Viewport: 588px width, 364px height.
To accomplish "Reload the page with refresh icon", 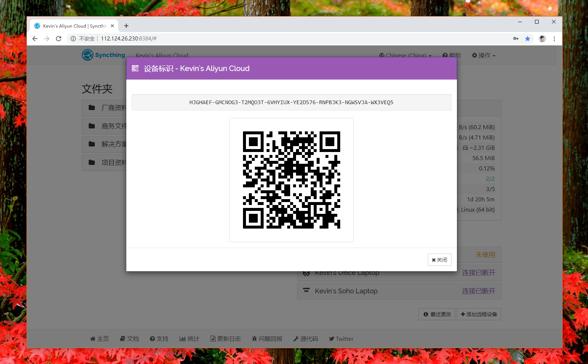I will coord(59,39).
